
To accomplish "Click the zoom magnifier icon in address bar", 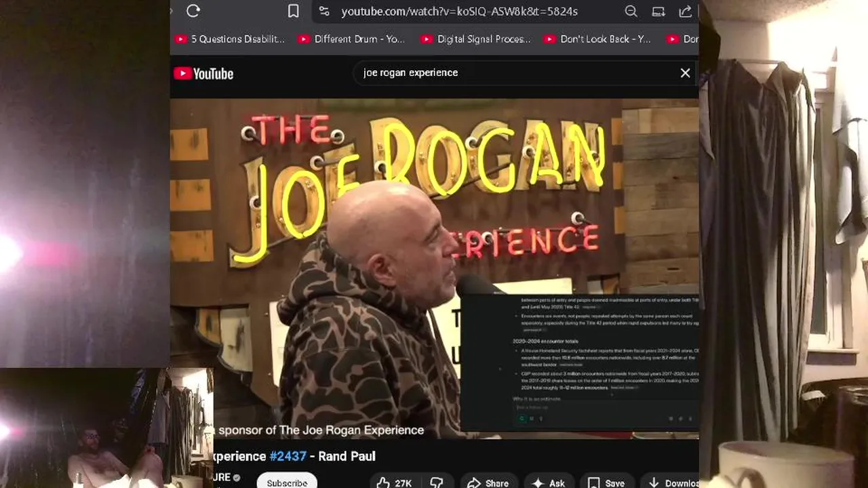I will 631,11.
